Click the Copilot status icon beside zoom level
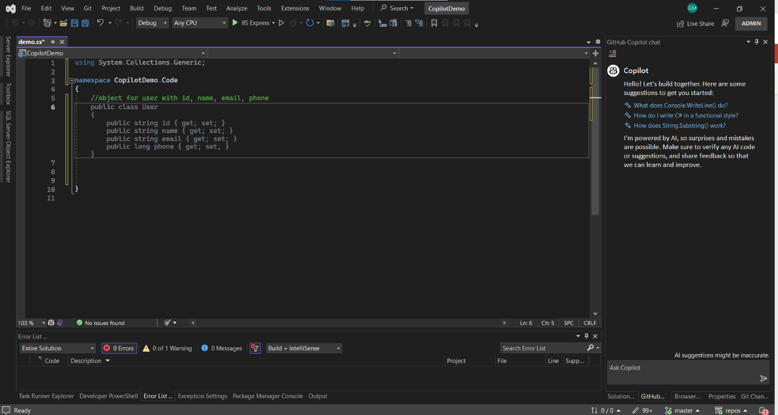The image size is (778, 415). (x=51, y=323)
